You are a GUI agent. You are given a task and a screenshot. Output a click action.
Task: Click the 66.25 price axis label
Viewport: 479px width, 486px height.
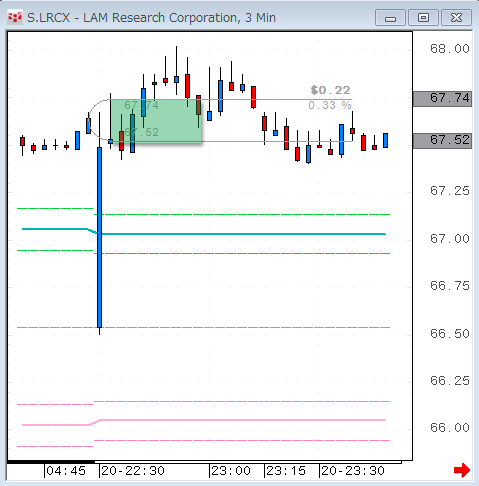(449, 381)
